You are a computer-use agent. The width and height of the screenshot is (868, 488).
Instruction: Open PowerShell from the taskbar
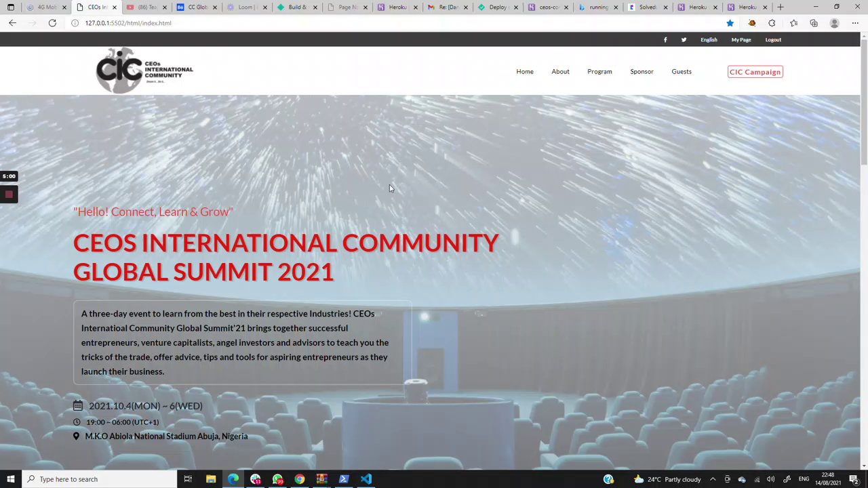344,479
